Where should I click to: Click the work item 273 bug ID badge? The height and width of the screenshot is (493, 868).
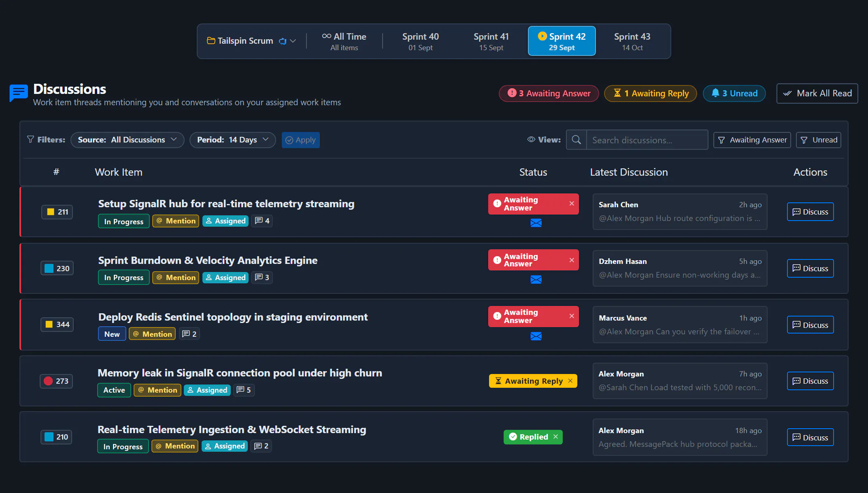click(56, 381)
